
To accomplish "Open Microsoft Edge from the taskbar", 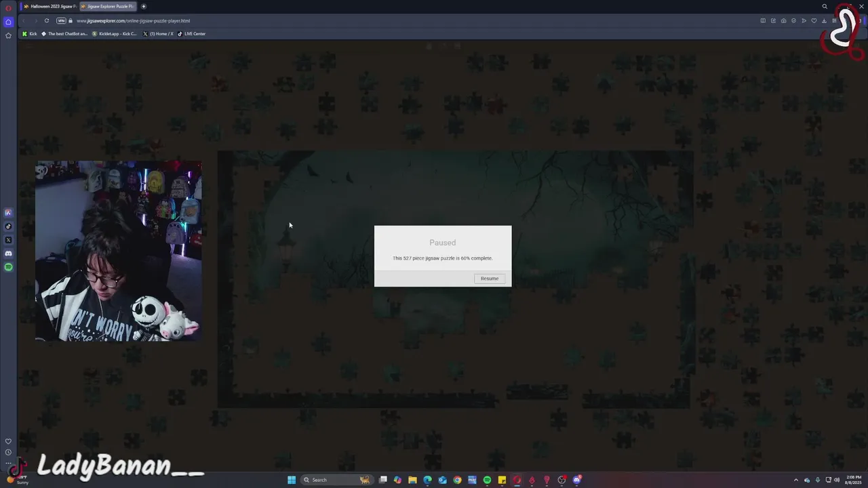I will [427, 480].
